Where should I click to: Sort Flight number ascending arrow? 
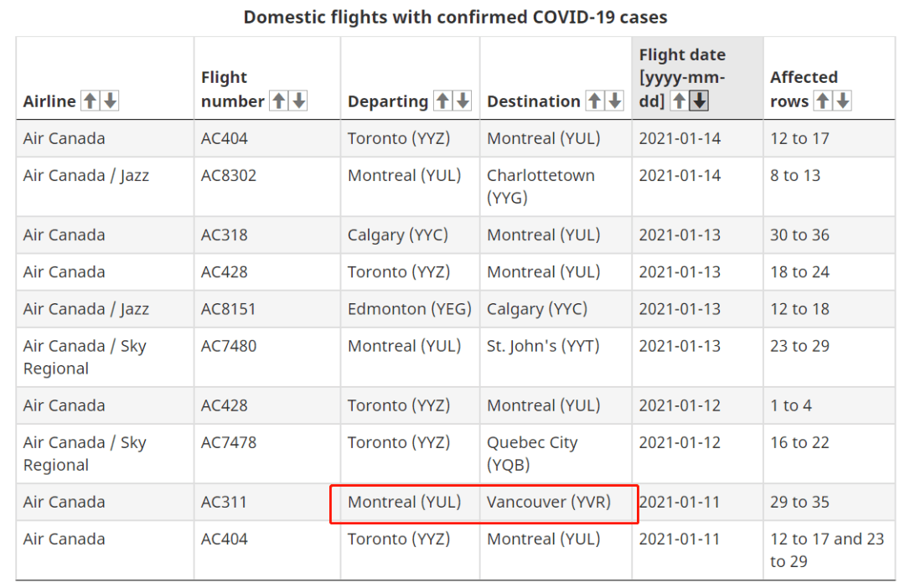click(x=279, y=101)
